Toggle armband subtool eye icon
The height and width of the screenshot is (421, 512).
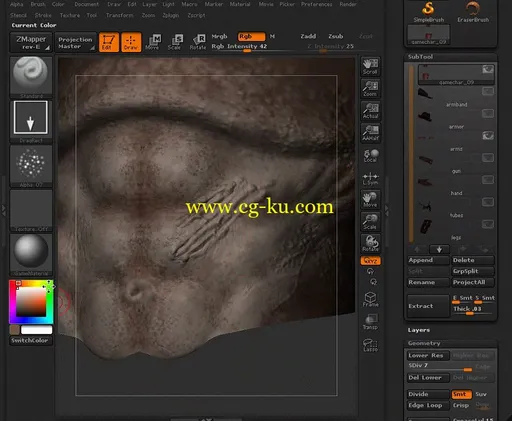click(488, 91)
